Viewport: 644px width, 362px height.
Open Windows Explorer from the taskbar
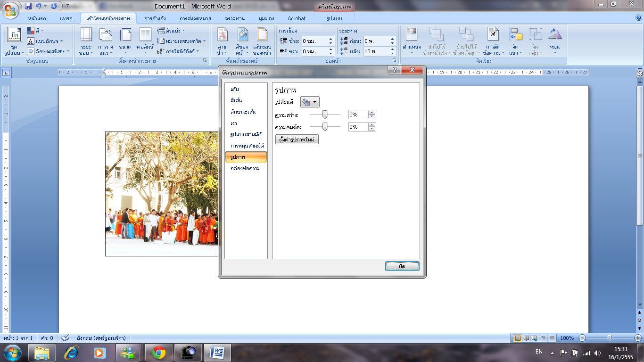42,353
